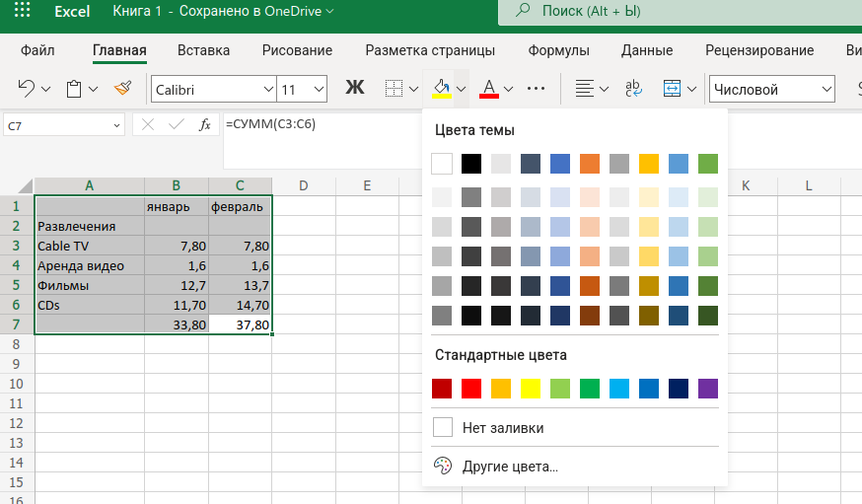The image size is (862, 504).
Task: Expand the alignment dropdown arrow
Action: click(x=604, y=89)
